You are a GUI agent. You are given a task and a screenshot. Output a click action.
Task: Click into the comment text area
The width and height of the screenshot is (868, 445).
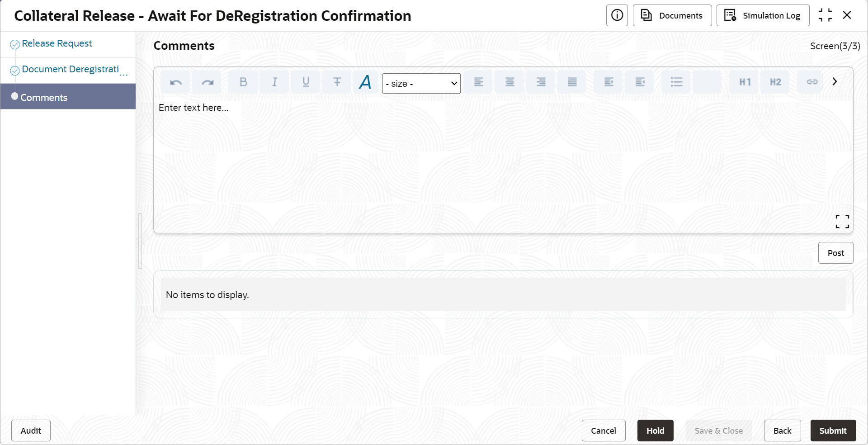(503, 165)
